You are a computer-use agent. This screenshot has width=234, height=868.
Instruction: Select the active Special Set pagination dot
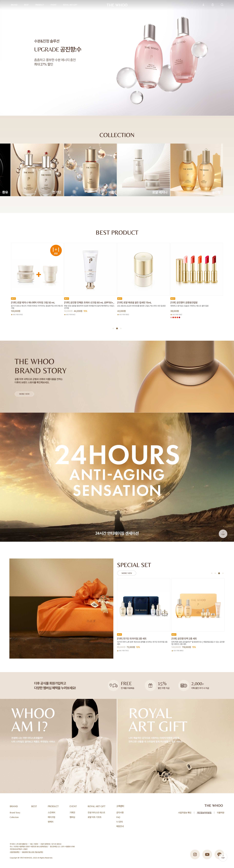(219, 573)
